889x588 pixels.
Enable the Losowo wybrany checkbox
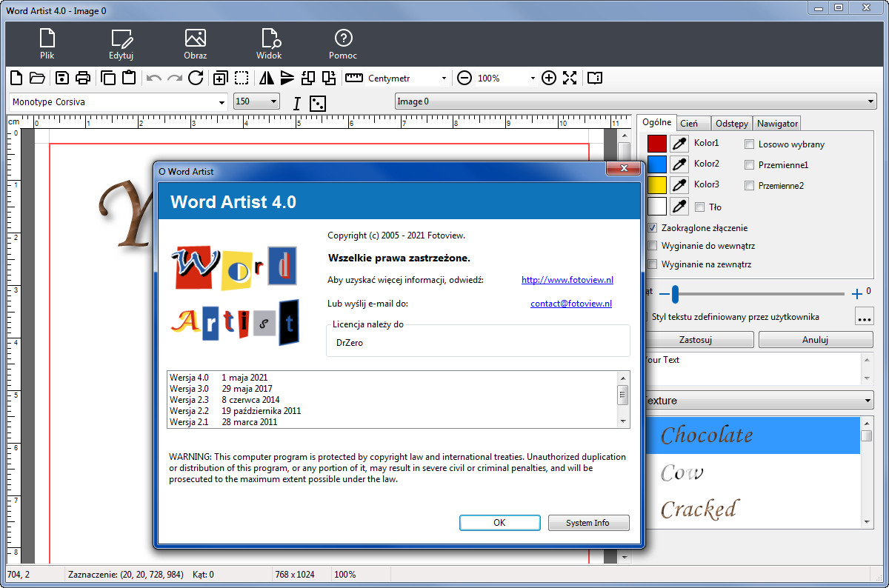click(x=750, y=144)
